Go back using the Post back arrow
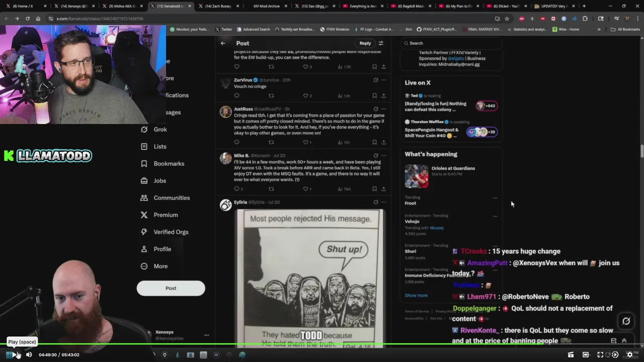The height and width of the screenshot is (362, 644). coord(223,43)
